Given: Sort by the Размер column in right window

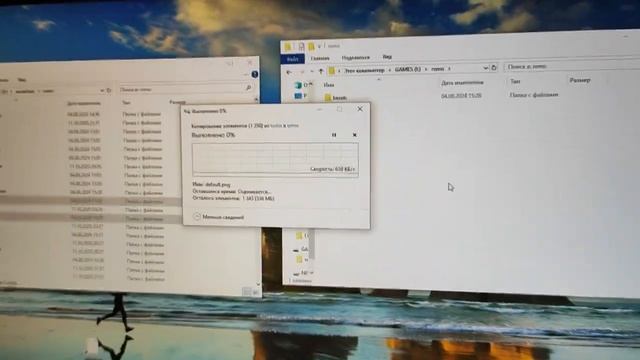Looking at the screenshot, I should [x=580, y=80].
